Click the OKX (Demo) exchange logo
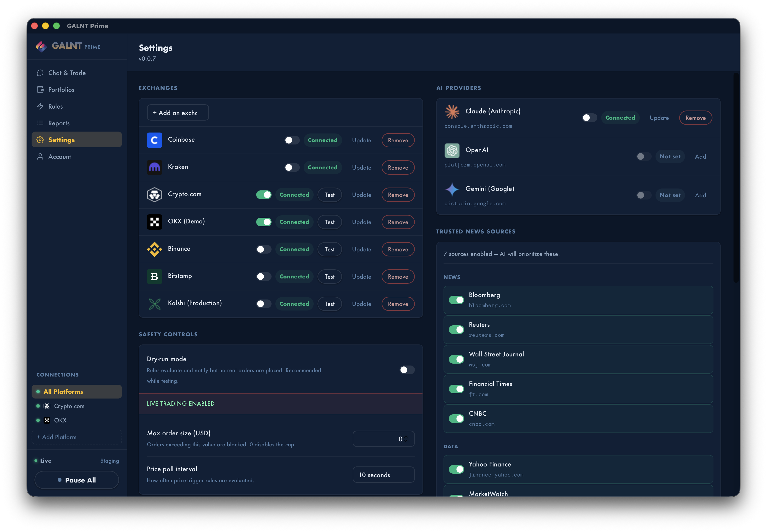Screen dimensions: 767x532 click(154, 222)
